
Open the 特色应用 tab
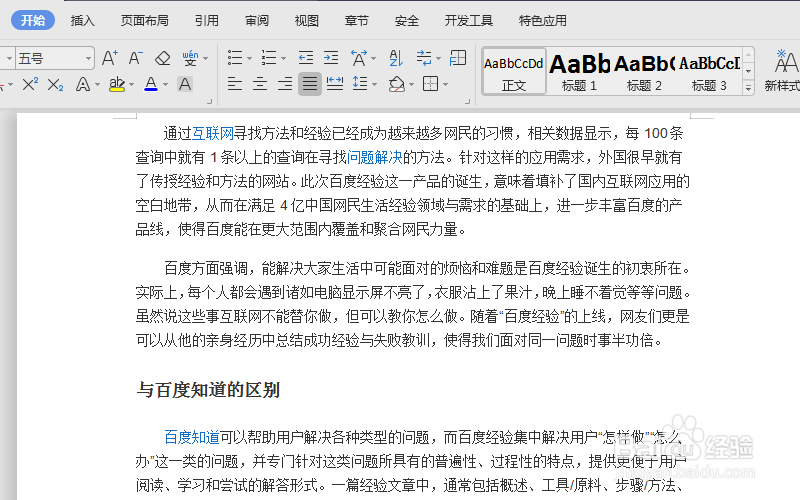(542, 20)
